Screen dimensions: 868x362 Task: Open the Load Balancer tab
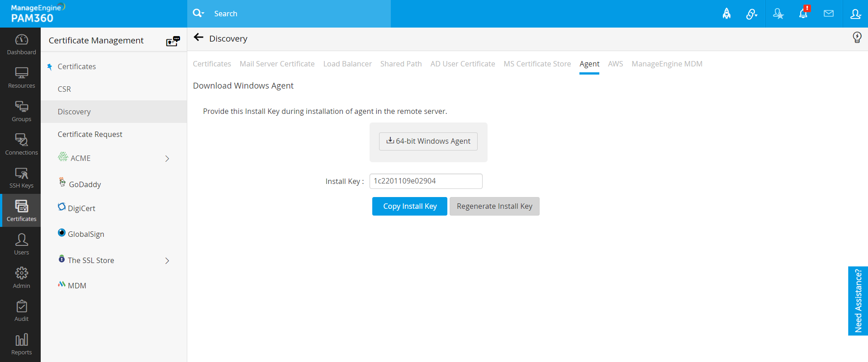click(347, 64)
